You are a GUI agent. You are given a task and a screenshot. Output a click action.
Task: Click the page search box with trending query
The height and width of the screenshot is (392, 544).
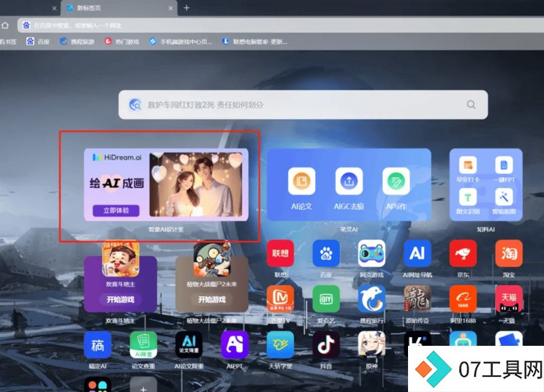click(x=303, y=105)
